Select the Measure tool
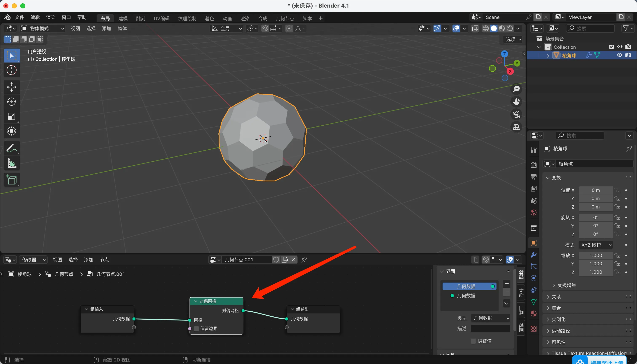 tap(12, 163)
